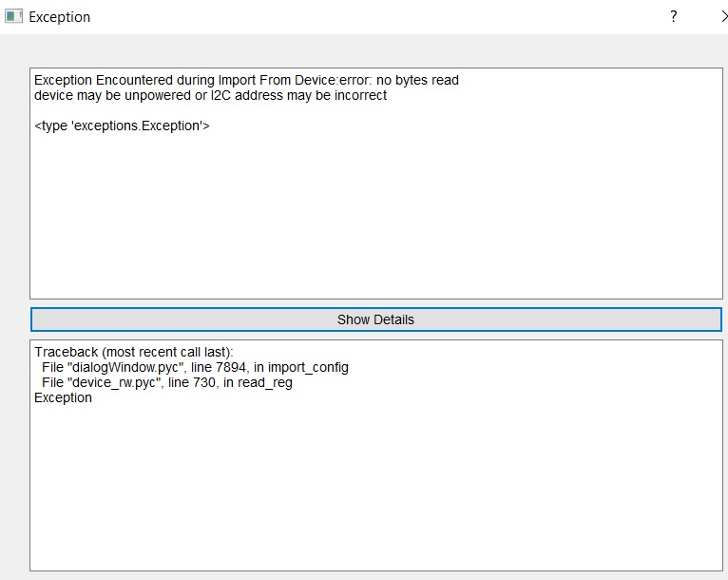Click 'import_config' in the traceback
The image size is (728, 580).
tap(309, 368)
